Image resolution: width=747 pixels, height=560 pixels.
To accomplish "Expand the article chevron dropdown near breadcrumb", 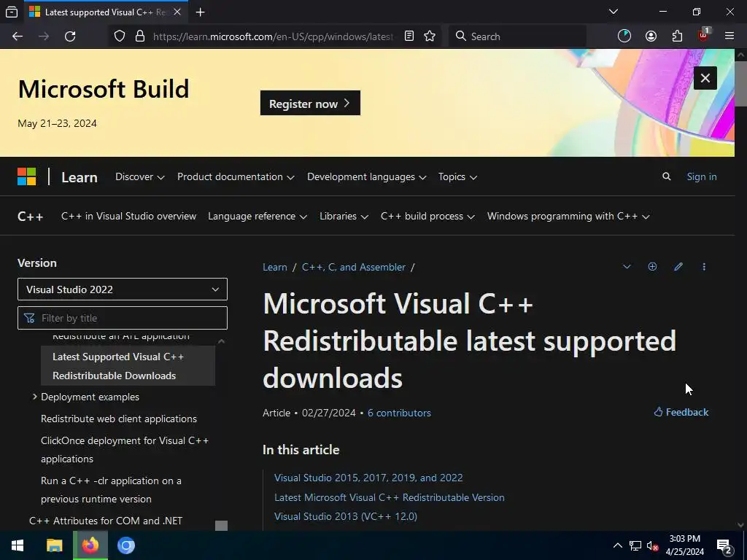I will click(627, 267).
